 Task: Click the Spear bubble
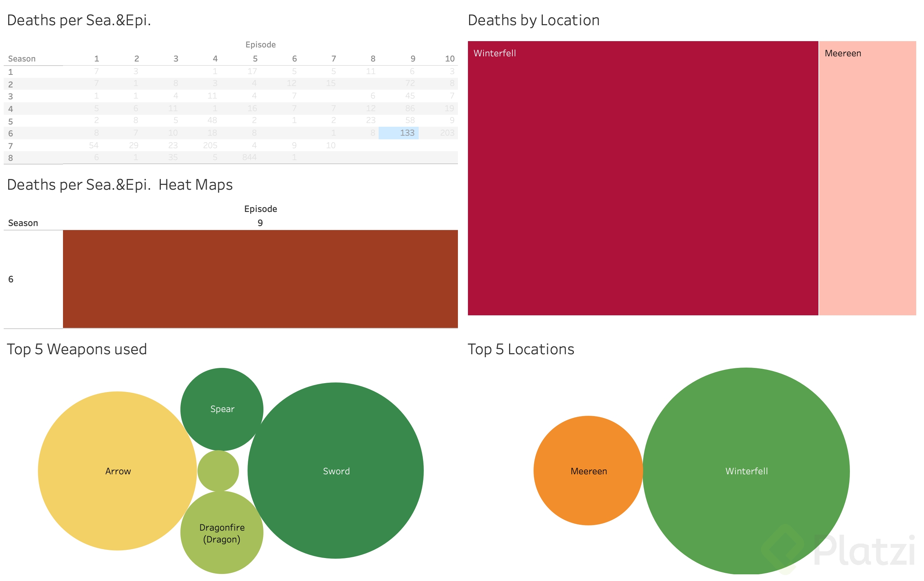222,409
